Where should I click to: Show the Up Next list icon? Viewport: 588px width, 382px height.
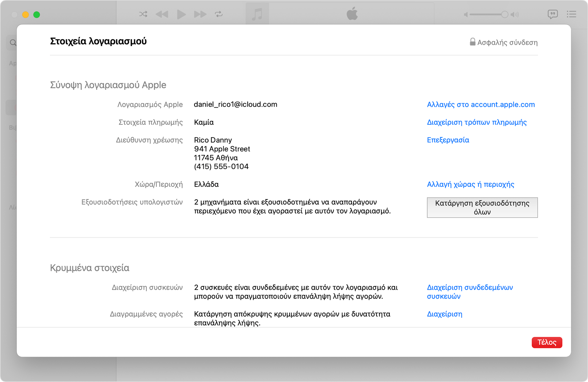(571, 14)
